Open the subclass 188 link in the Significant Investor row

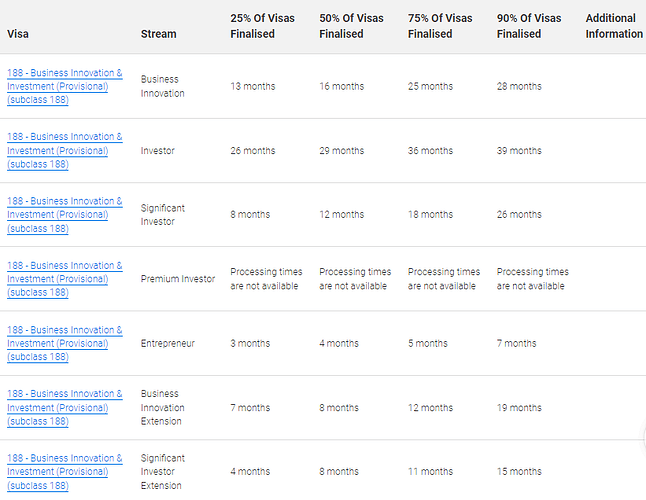pos(65,215)
